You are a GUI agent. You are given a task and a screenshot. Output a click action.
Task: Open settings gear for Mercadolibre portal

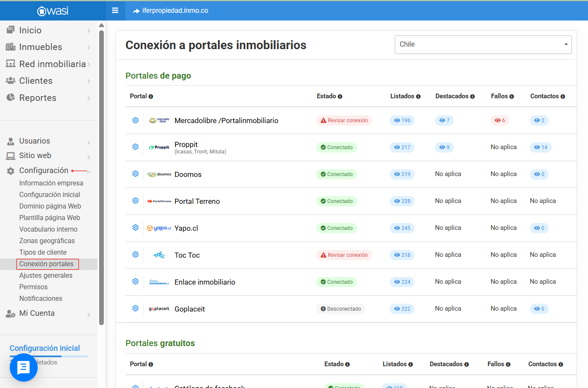point(135,121)
